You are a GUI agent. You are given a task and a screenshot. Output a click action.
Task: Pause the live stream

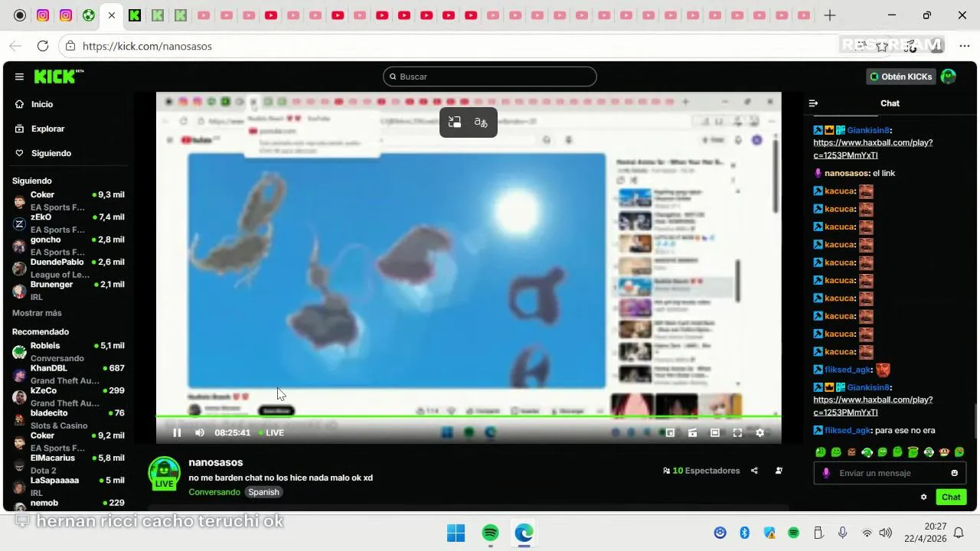tap(177, 432)
